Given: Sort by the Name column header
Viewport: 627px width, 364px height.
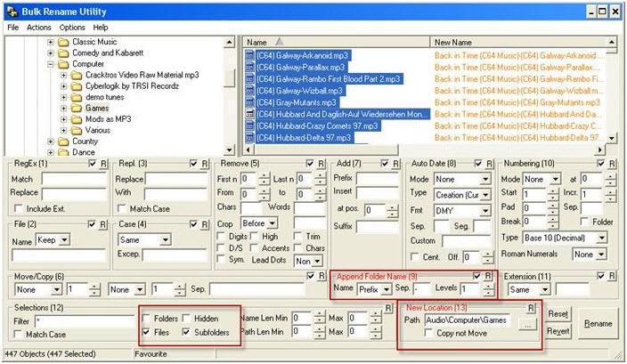Looking at the screenshot, I should tap(336, 43).
